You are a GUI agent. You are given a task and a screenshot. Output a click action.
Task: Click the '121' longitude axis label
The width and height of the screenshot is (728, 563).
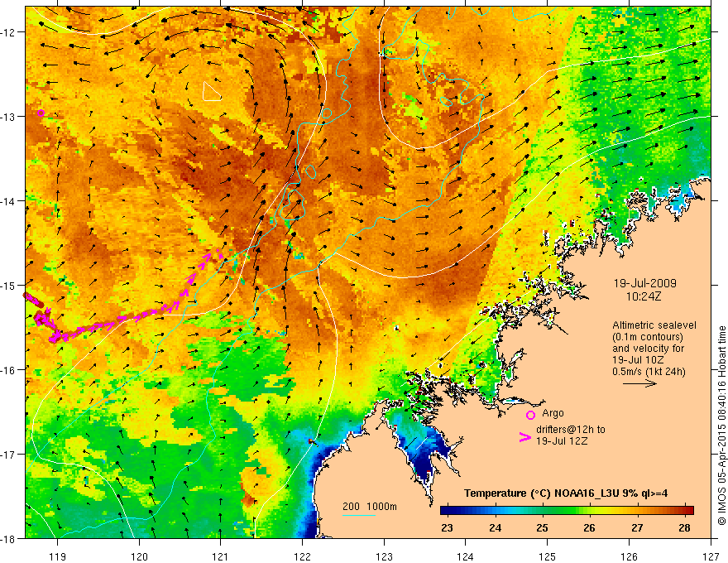coord(221,556)
